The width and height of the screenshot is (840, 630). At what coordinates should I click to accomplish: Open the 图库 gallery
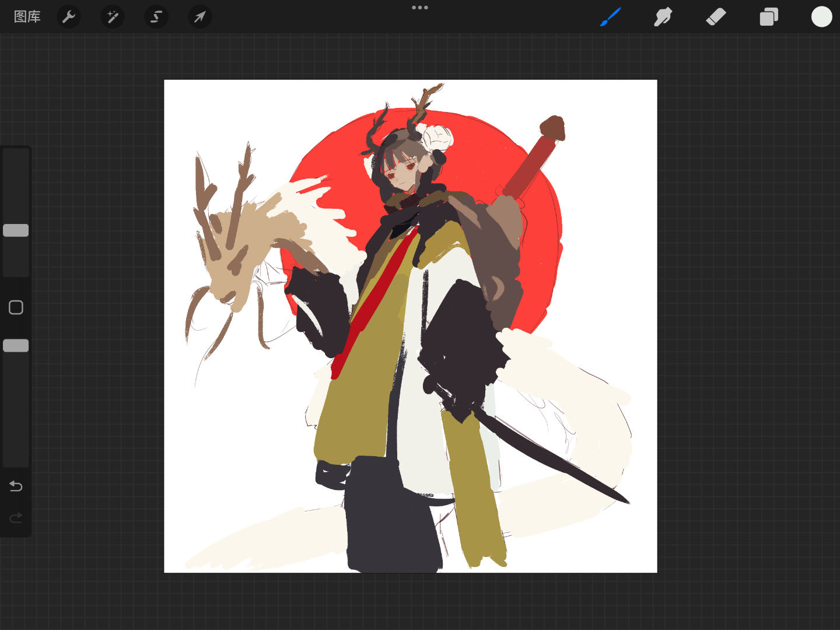pyautogui.click(x=27, y=17)
